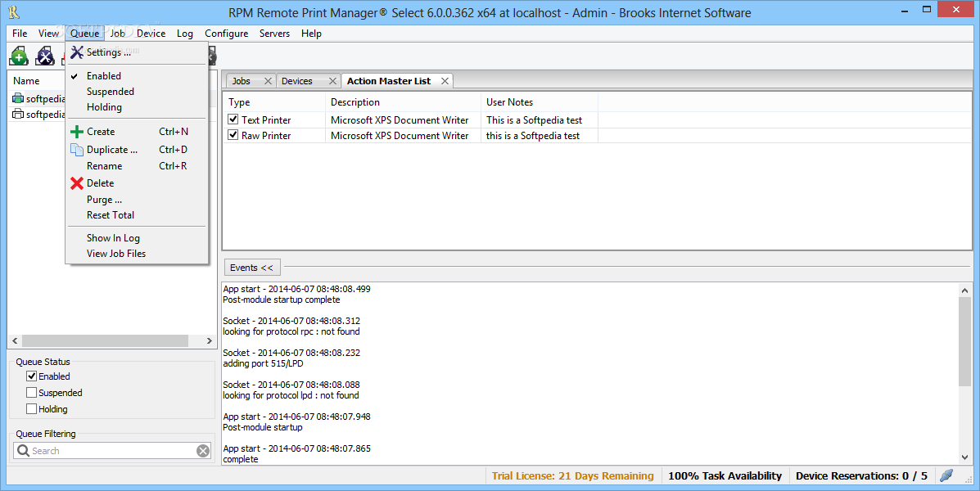
Task: Click Trial License: 21 Days Remaining text
Action: 572,476
